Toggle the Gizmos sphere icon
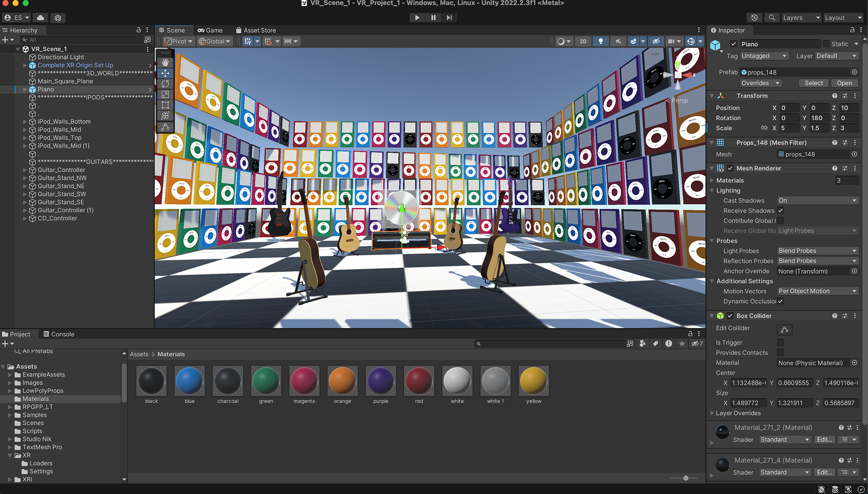 (x=691, y=41)
